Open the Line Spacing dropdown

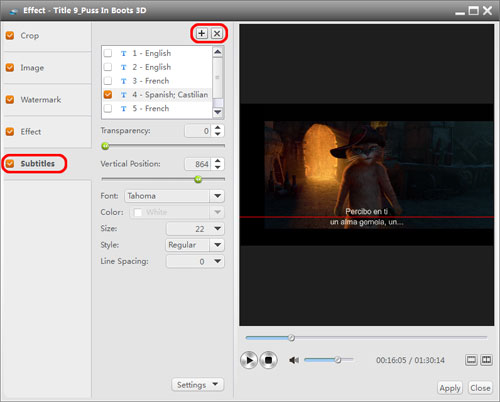195,262
